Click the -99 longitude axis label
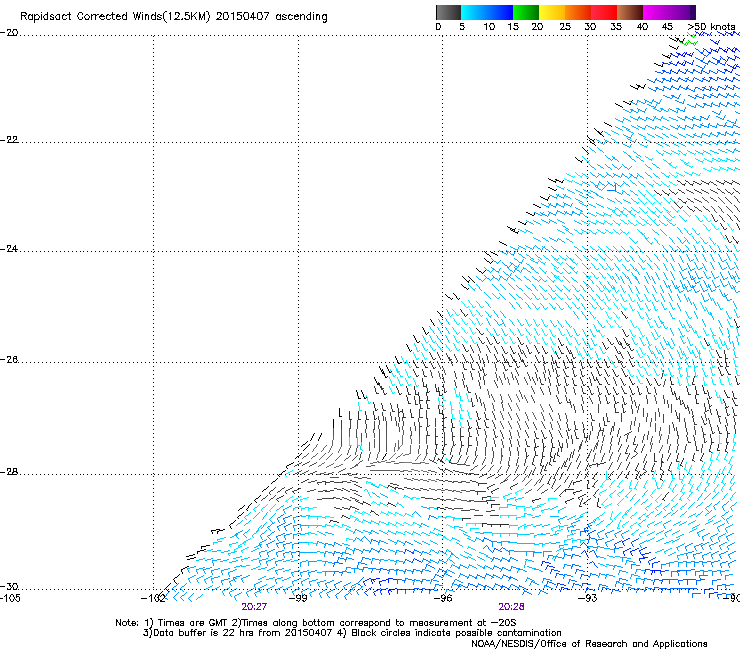The width and height of the screenshot is (740, 650). [298, 598]
